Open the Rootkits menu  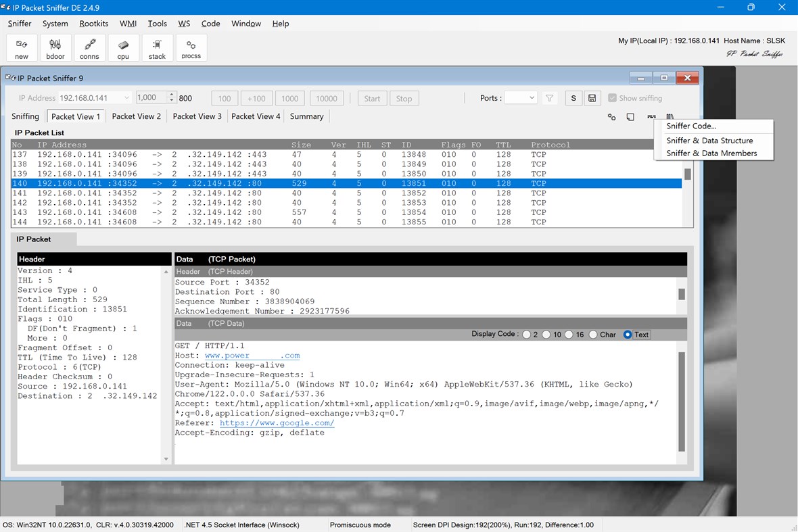93,24
